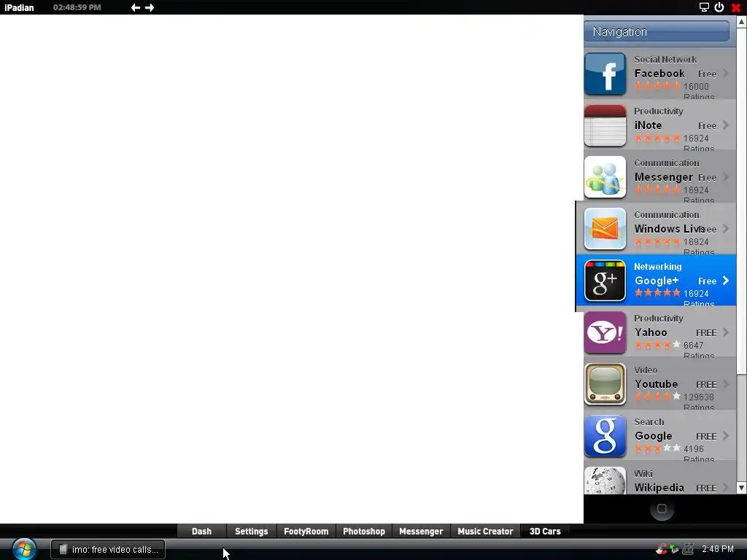This screenshot has width=747, height=560.
Task: Click the star rating of Facebook
Action: coord(657,86)
